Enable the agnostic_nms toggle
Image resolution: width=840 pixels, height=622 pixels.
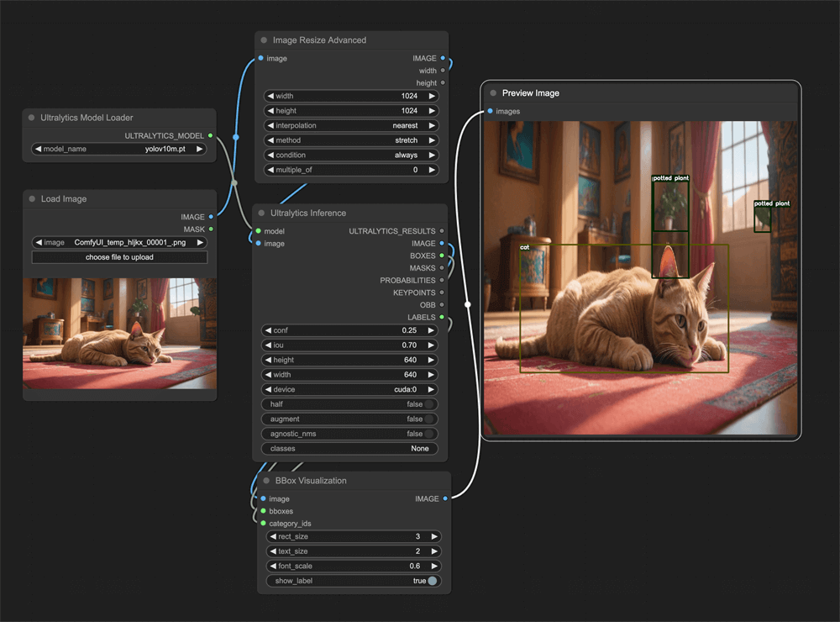349,434
